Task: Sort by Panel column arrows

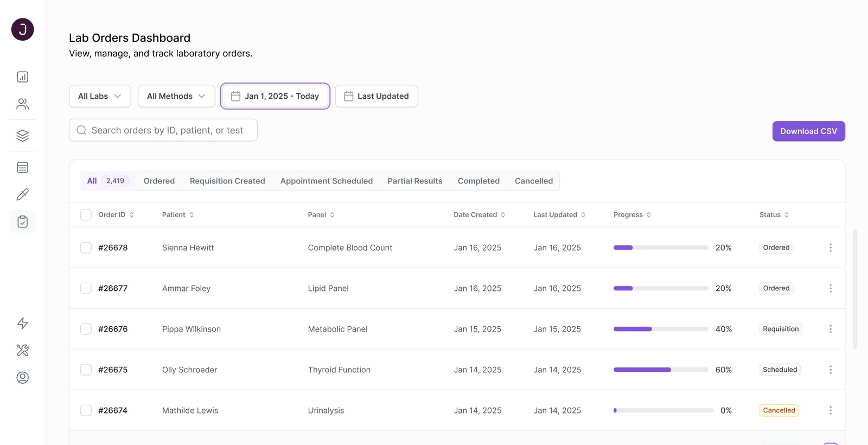Action: [x=333, y=215]
